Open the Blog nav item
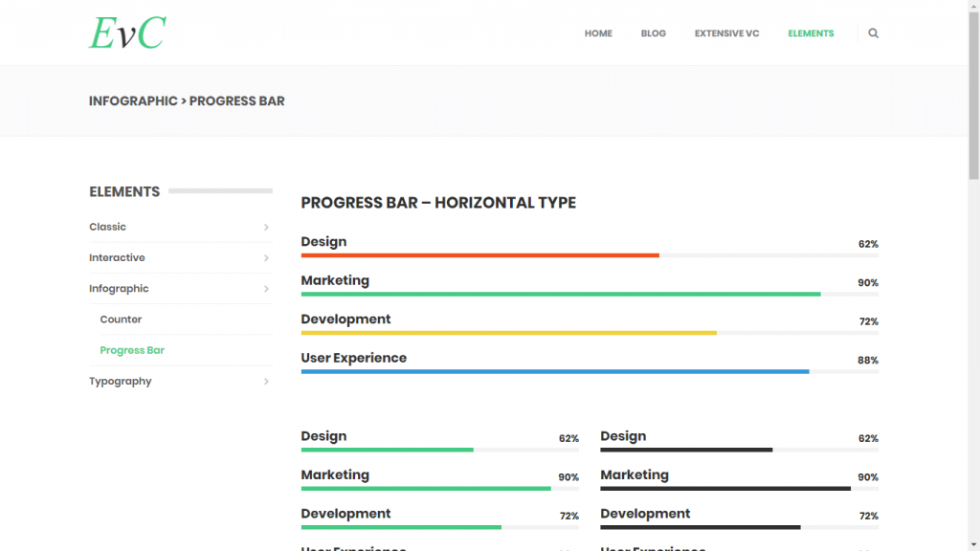 [653, 33]
